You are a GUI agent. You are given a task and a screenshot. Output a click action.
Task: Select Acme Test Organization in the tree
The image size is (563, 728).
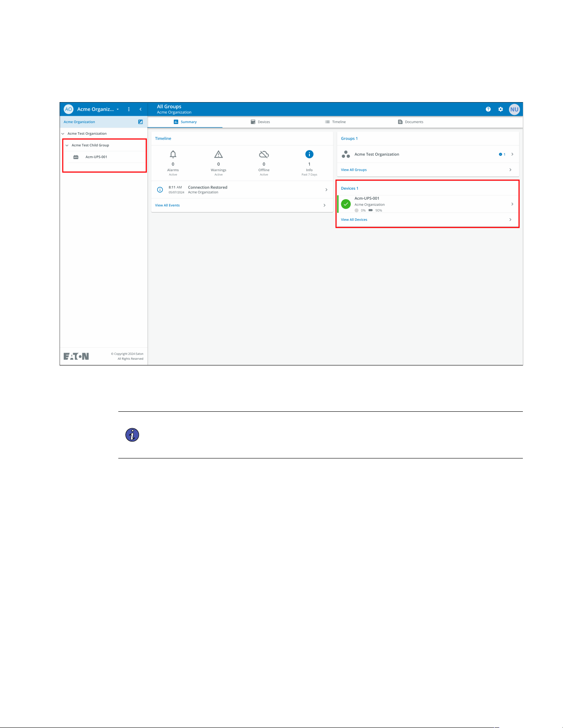coord(87,134)
